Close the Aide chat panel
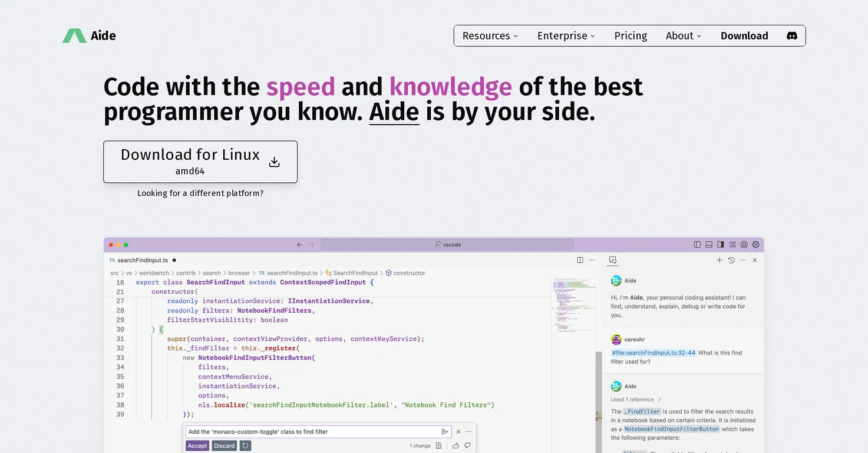Image resolution: width=868 pixels, height=453 pixels. 755,260
